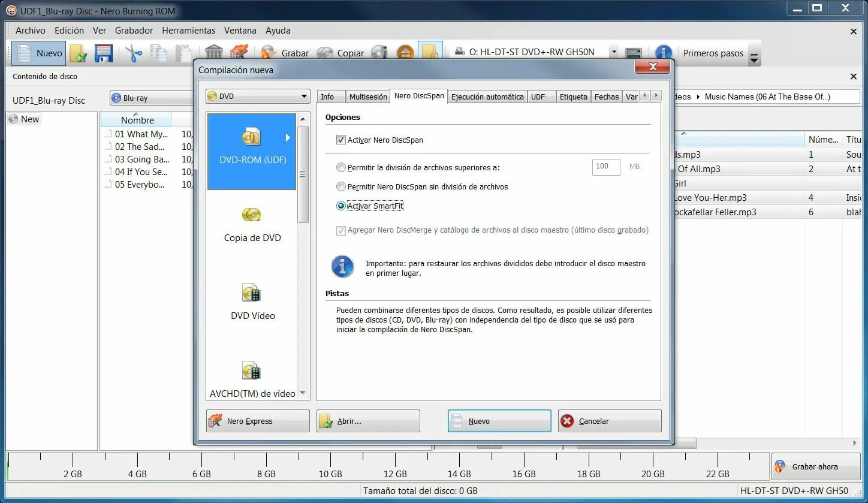Select Permitir Nero DiscSpan sin división option
The width and height of the screenshot is (868, 503).
pyautogui.click(x=341, y=186)
